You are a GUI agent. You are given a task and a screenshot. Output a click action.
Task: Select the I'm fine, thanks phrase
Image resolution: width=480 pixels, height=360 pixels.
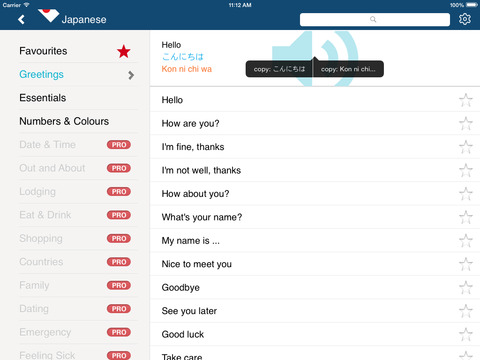click(193, 147)
